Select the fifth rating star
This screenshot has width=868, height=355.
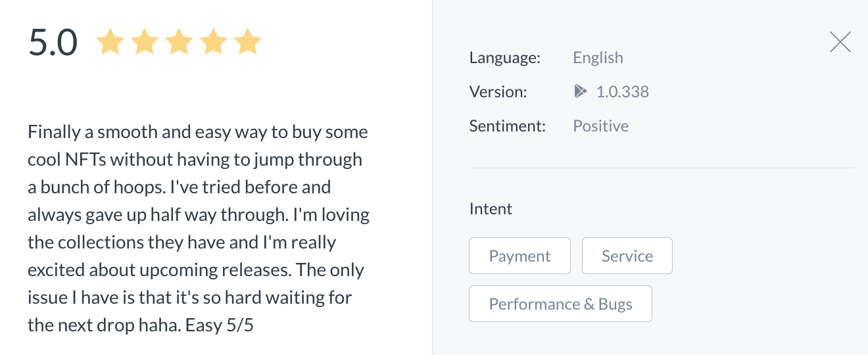point(248,42)
